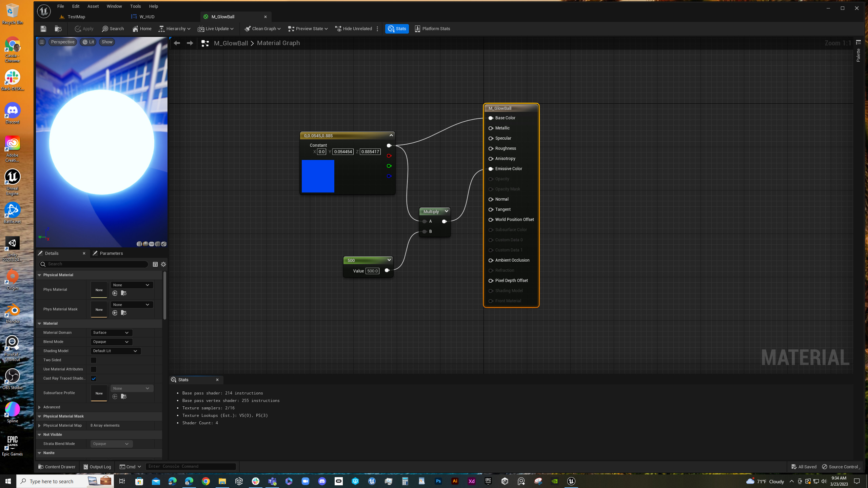
Task: Click the blue color swatch on Constant node
Action: [317, 176]
